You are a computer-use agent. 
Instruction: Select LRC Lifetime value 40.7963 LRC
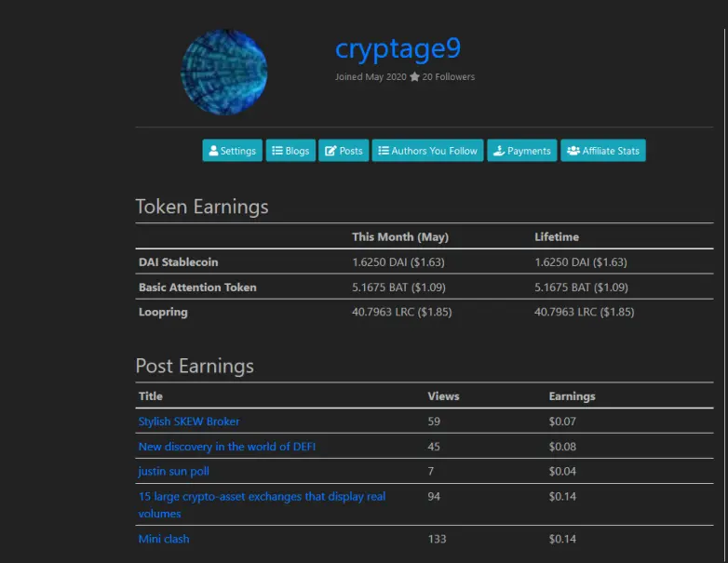(584, 312)
